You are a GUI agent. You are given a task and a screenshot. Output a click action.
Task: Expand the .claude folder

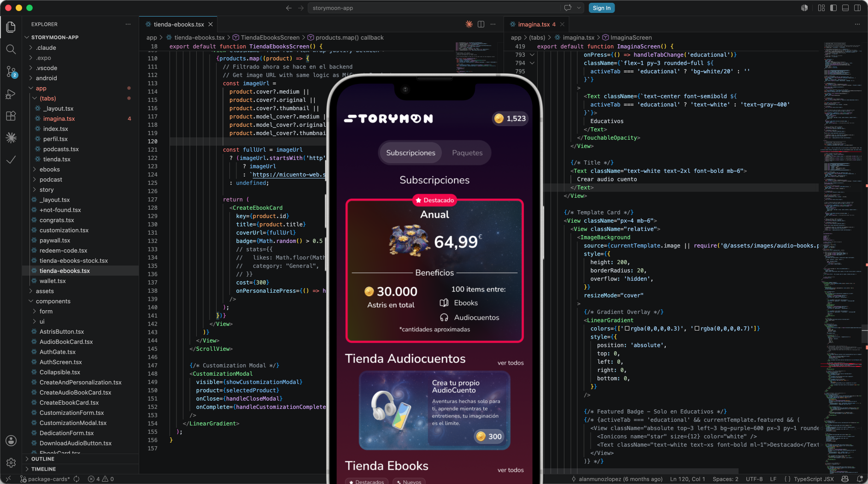(46, 47)
